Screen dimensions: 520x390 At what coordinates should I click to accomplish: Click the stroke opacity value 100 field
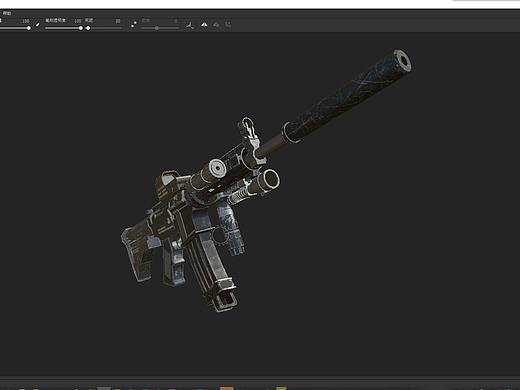(77, 21)
